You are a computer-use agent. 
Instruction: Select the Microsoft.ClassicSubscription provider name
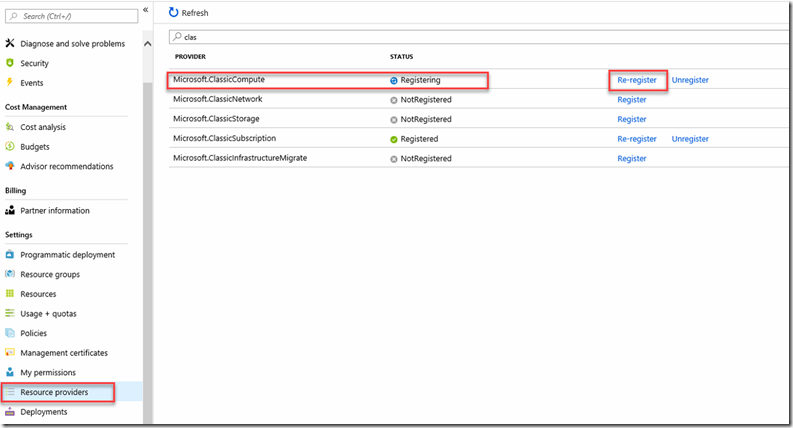click(x=225, y=138)
